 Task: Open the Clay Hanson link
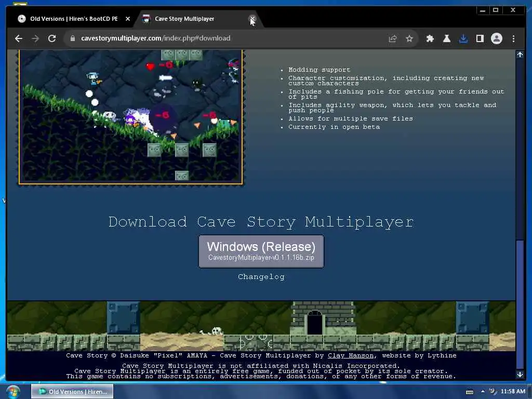[x=351, y=355]
